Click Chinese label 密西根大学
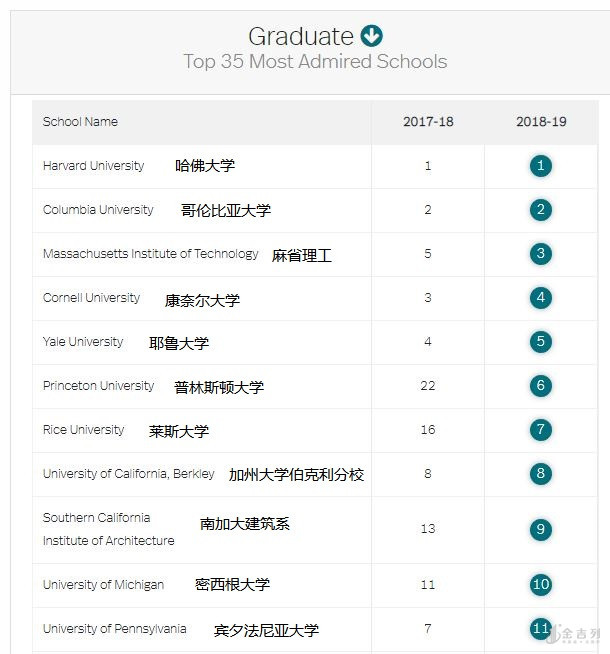 coord(232,585)
